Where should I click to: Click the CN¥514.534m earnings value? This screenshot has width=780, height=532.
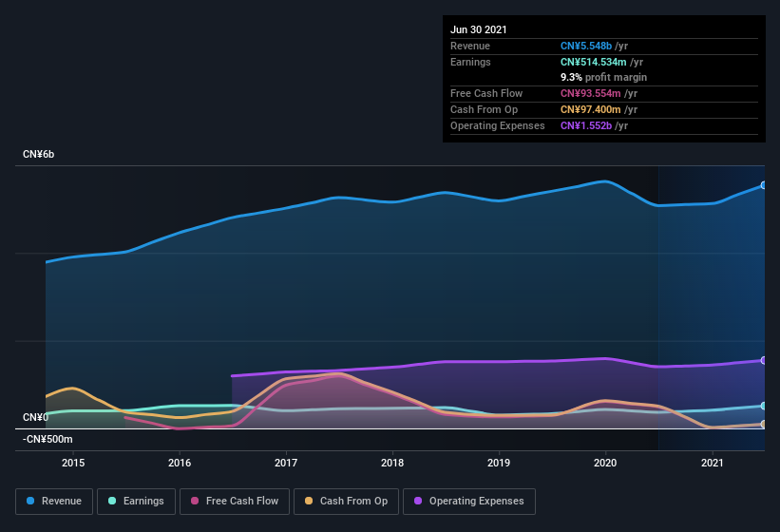tap(594, 62)
